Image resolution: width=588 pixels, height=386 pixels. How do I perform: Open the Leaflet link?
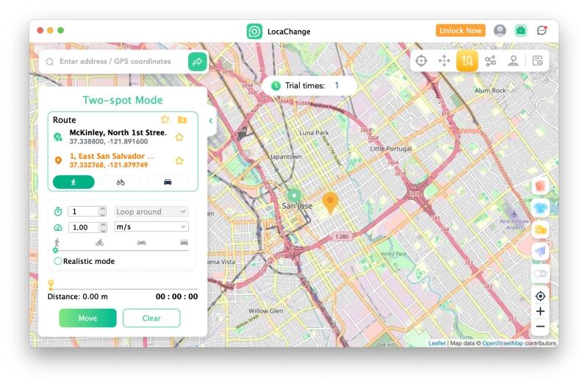pos(437,343)
